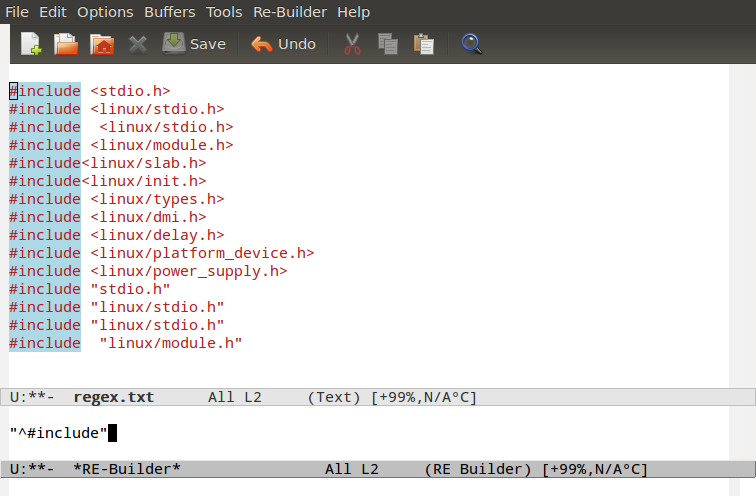The image size is (756, 496).
Task: Create a new file with toolbar icon
Action: click(x=31, y=44)
